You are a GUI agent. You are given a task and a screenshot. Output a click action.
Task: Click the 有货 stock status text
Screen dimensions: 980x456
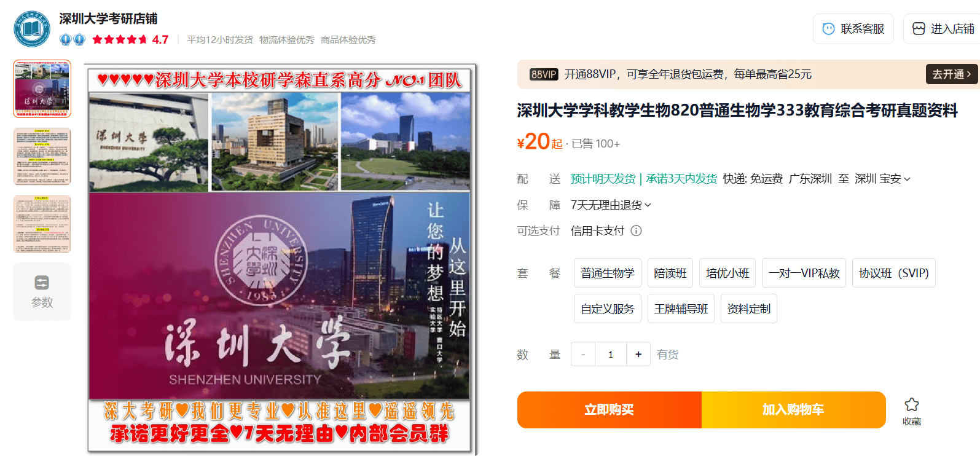(667, 355)
